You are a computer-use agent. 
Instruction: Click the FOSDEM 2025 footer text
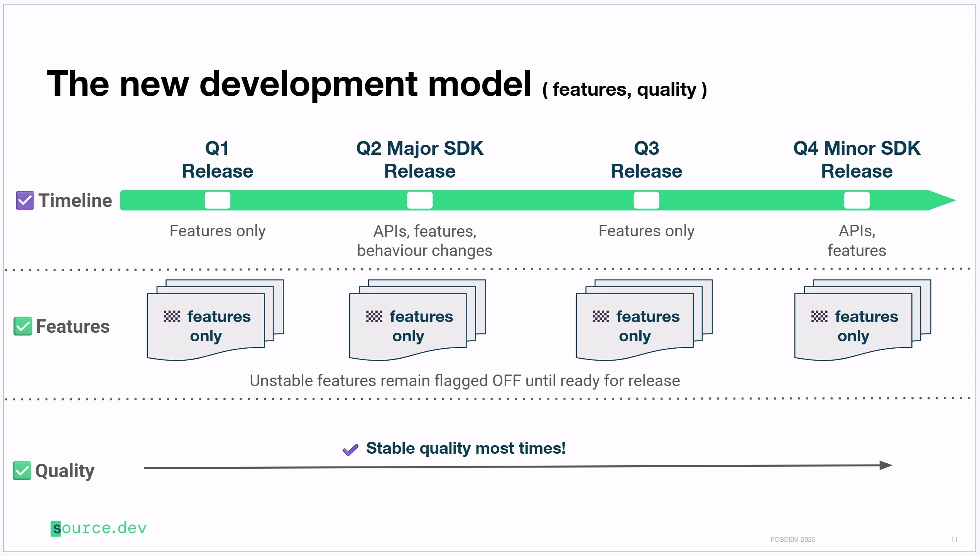tap(793, 539)
